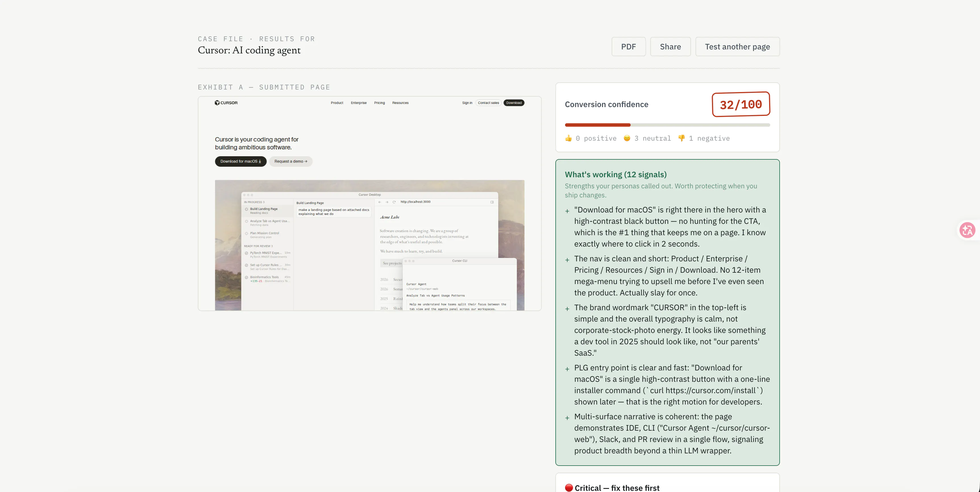The image size is (980, 492).
Task: Click Enterprise in the preview navigation
Action: click(x=358, y=103)
